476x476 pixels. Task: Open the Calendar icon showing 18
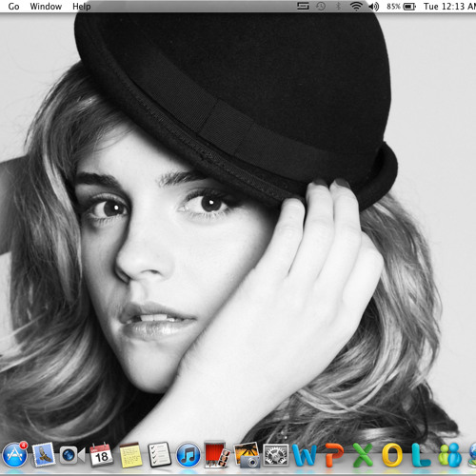pyautogui.click(x=102, y=455)
